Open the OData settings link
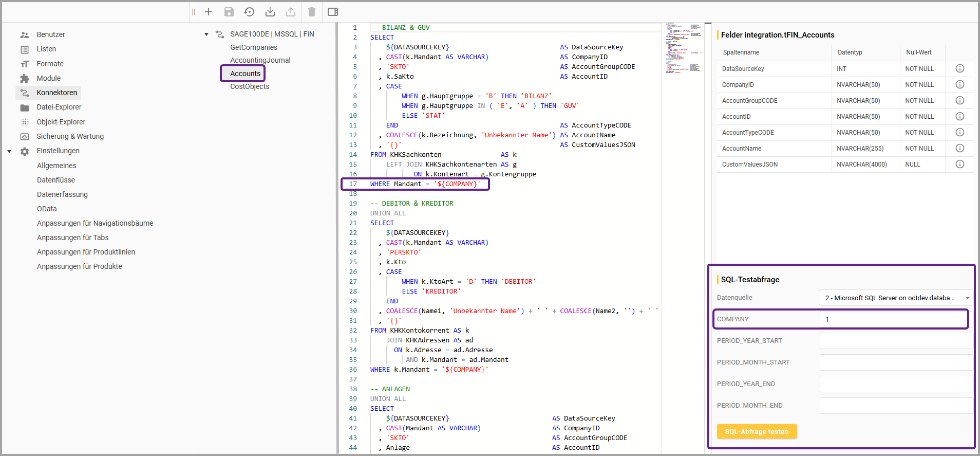Viewport: 980px width, 456px height. pos(47,209)
